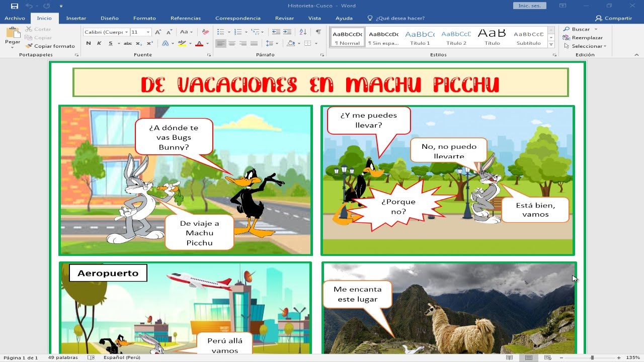Click the text effects A icon
This screenshot has height=362, width=644.
(x=165, y=43)
